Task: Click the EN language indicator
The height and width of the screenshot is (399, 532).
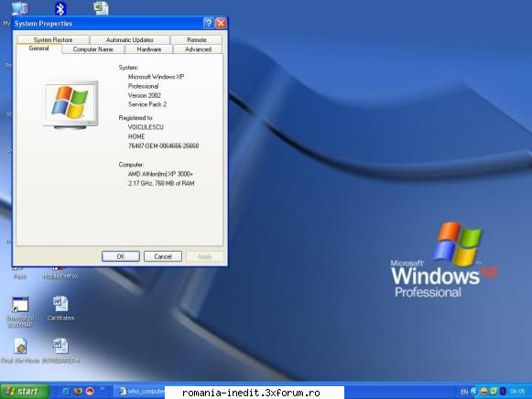Action: tap(464, 392)
